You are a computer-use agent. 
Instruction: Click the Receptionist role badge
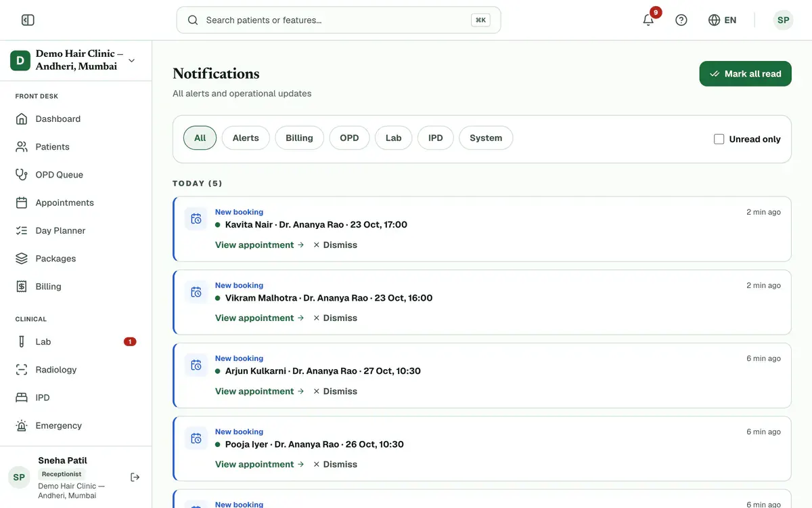coord(62,474)
